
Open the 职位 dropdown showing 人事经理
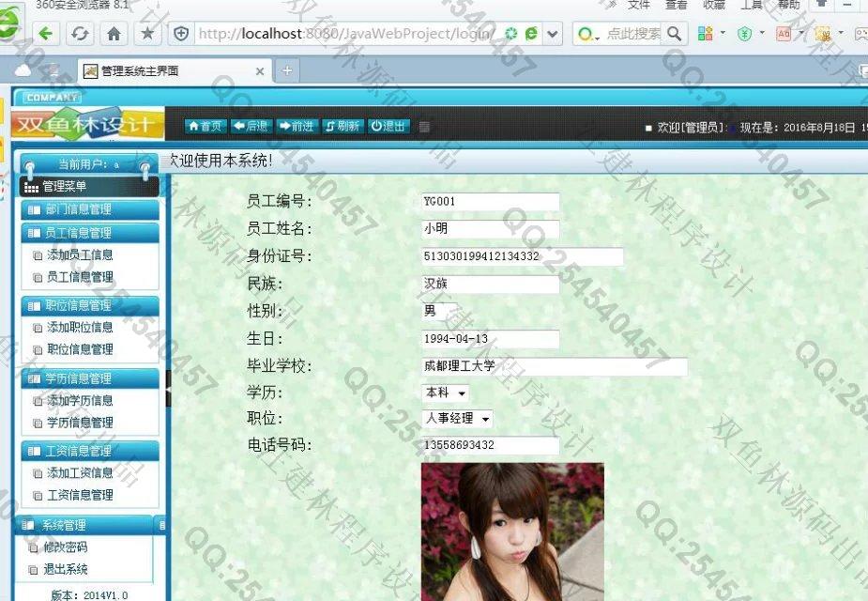tap(457, 419)
